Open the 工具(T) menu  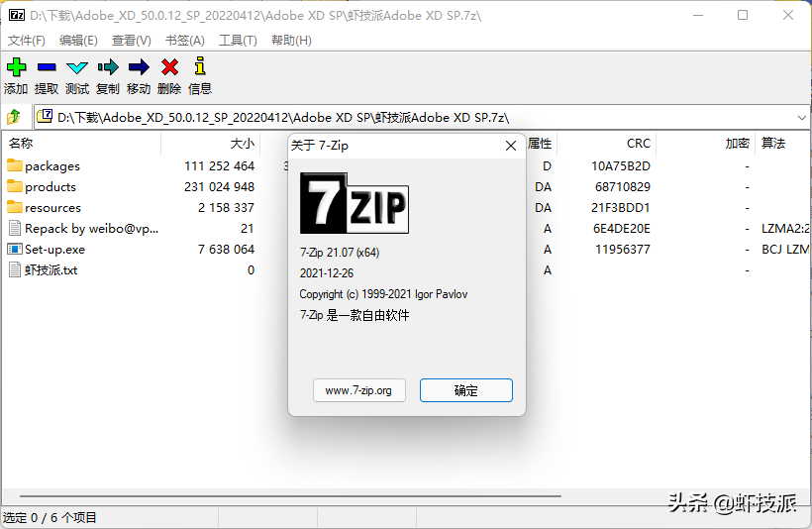[238, 41]
